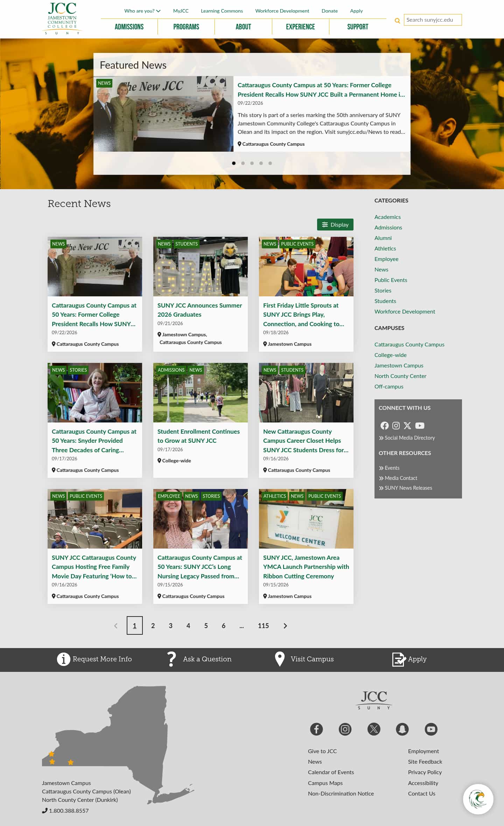Expand the Who are you? dropdown
The width and height of the screenshot is (504, 826).
(142, 11)
